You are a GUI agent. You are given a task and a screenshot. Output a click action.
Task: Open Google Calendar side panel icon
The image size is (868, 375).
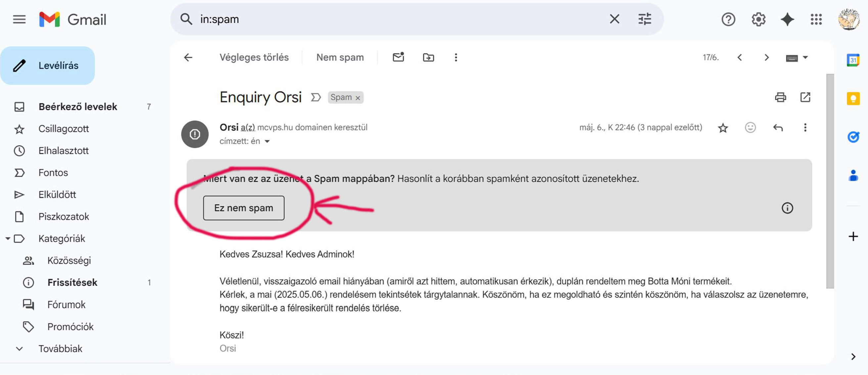click(x=853, y=60)
